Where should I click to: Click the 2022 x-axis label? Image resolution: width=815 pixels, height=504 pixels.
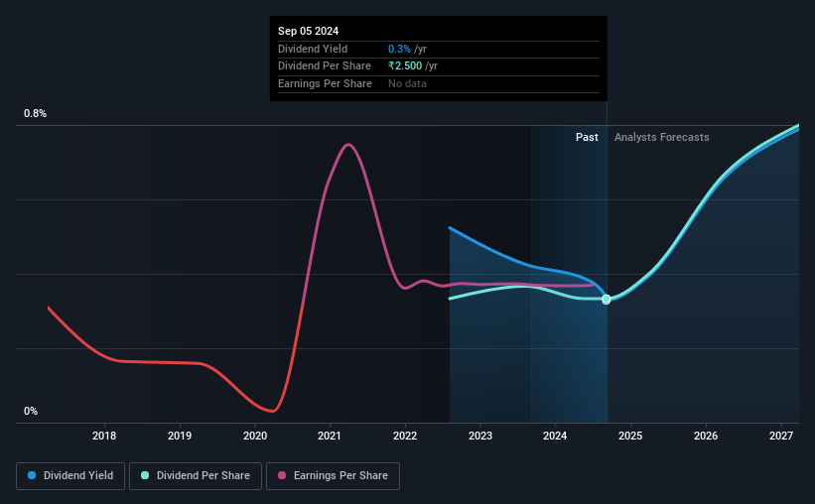[405, 436]
